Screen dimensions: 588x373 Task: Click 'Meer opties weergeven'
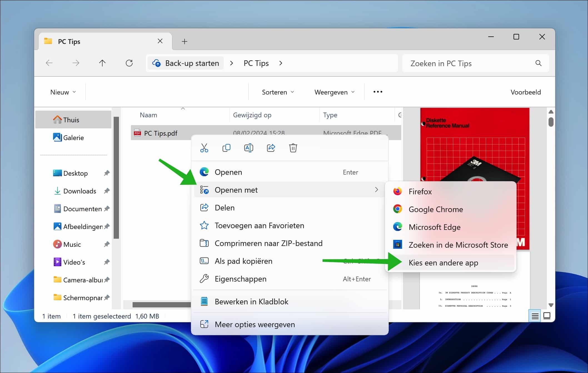tap(255, 324)
